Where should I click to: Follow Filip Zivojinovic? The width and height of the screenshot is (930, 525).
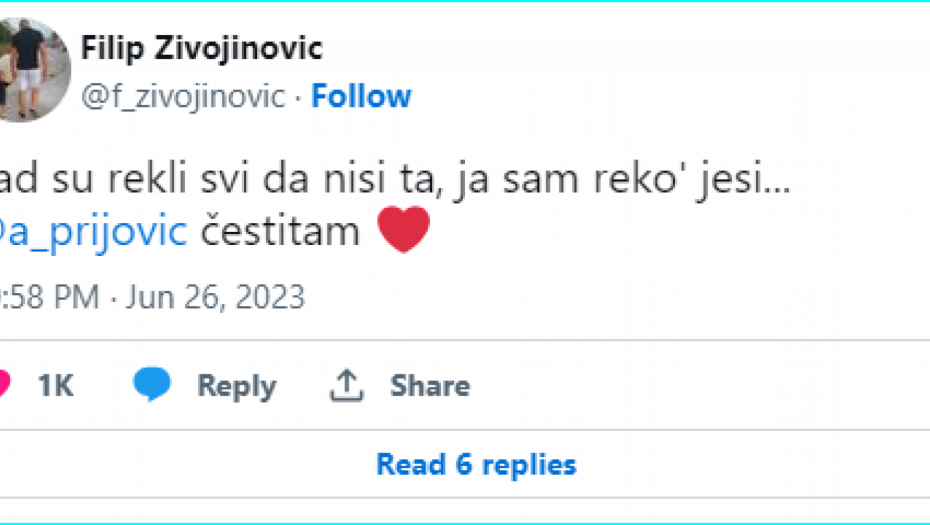pyautogui.click(x=361, y=97)
